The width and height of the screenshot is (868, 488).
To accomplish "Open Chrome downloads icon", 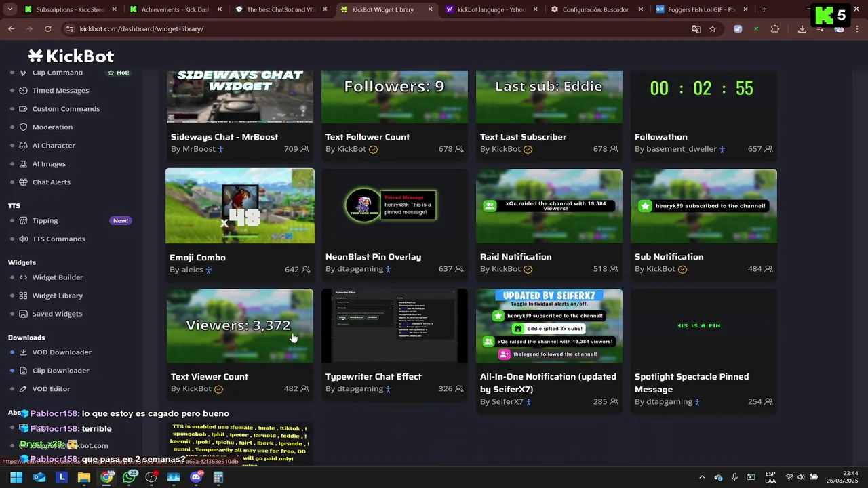I will coord(802,29).
